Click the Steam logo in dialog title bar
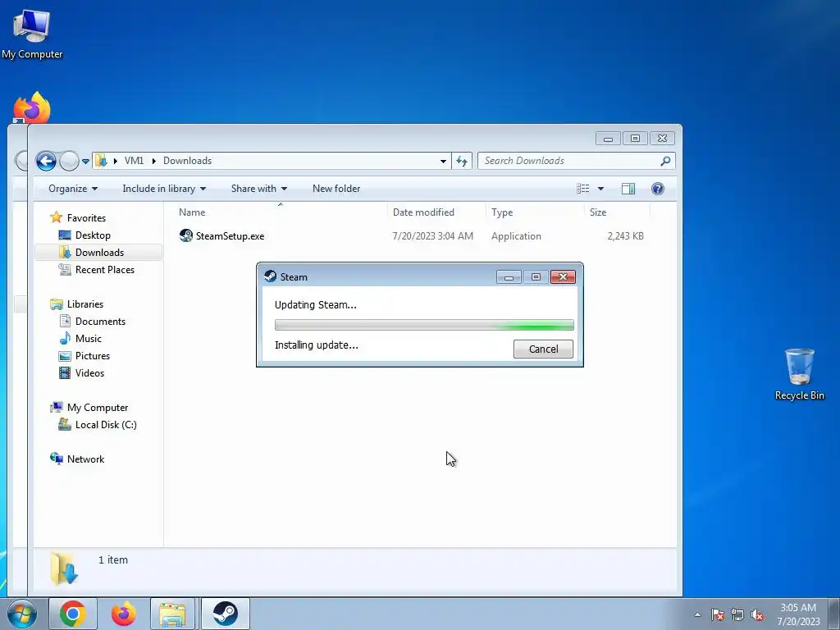This screenshot has height=630, width=840. click(271, 276)
